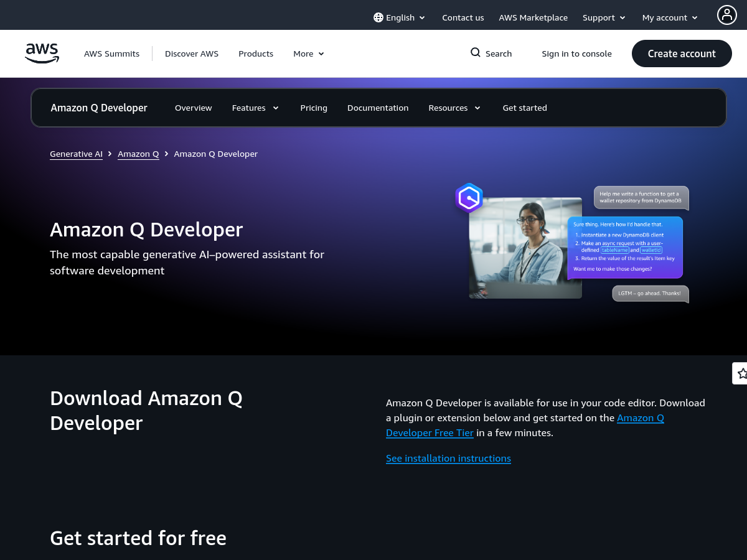The width and height of the screenshot is (747, 560).
Task: Open Discover AWS menu item
Action: (x=192, y=54)
